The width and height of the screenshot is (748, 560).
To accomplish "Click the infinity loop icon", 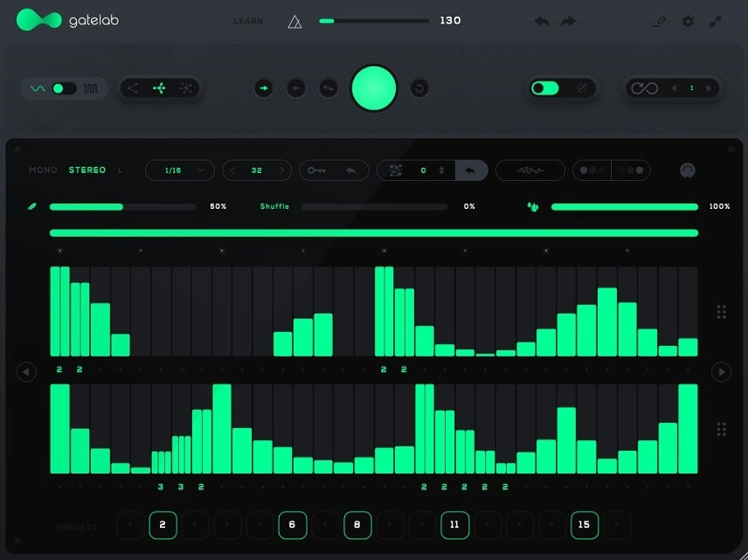I will pos(644,88).
